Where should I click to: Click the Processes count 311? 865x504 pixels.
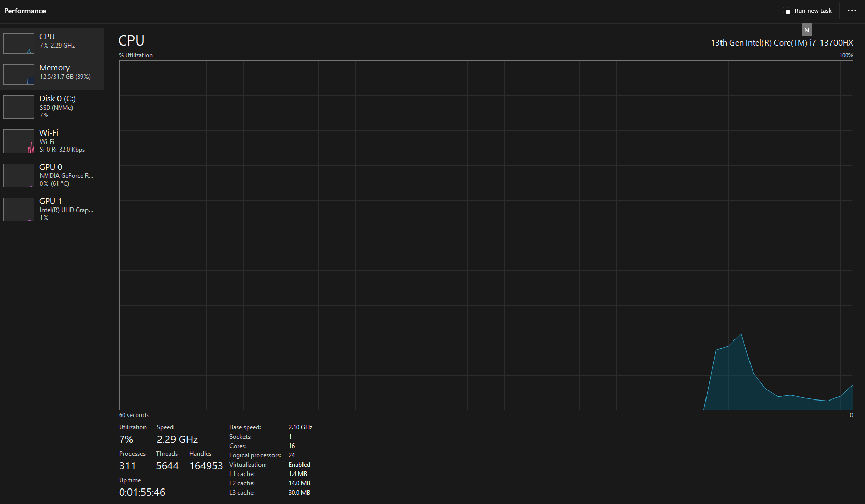[x=127, y=466]
